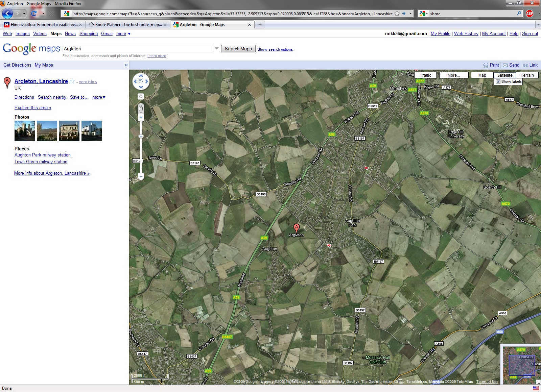This screenshot has width=541, height=392.
Task: Pan the map left with the arrow
Action: click(135, 81)
